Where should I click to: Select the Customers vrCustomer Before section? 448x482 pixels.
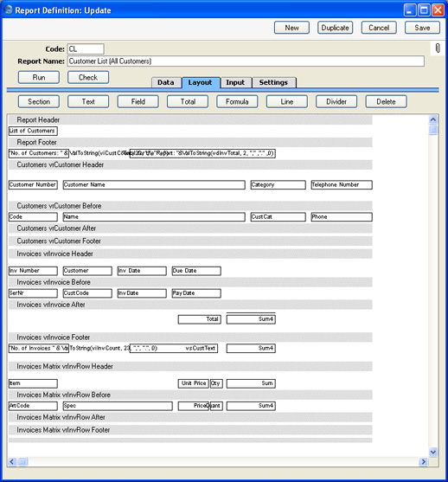(190, 206)
